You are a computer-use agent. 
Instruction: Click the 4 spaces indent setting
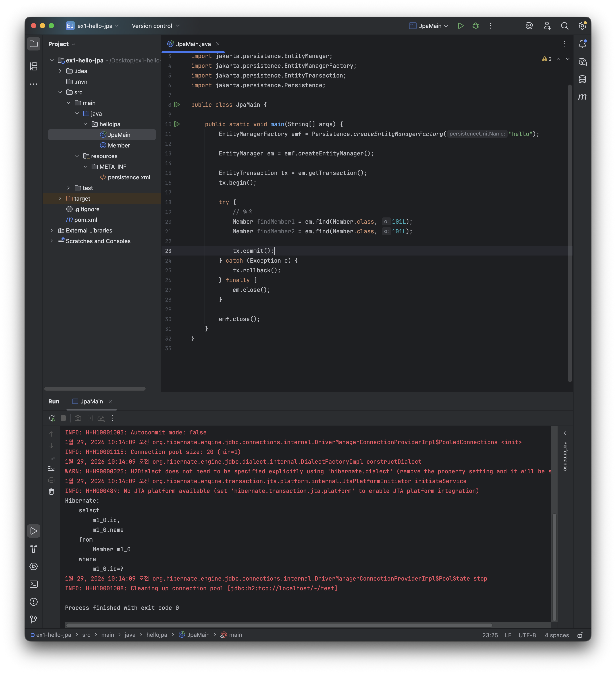pos(556,635)
